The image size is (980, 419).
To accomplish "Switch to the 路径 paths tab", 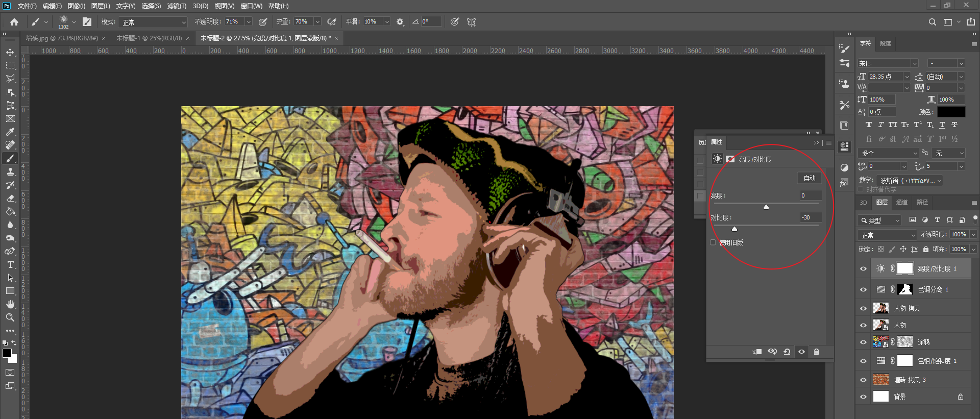I will 922,202.
